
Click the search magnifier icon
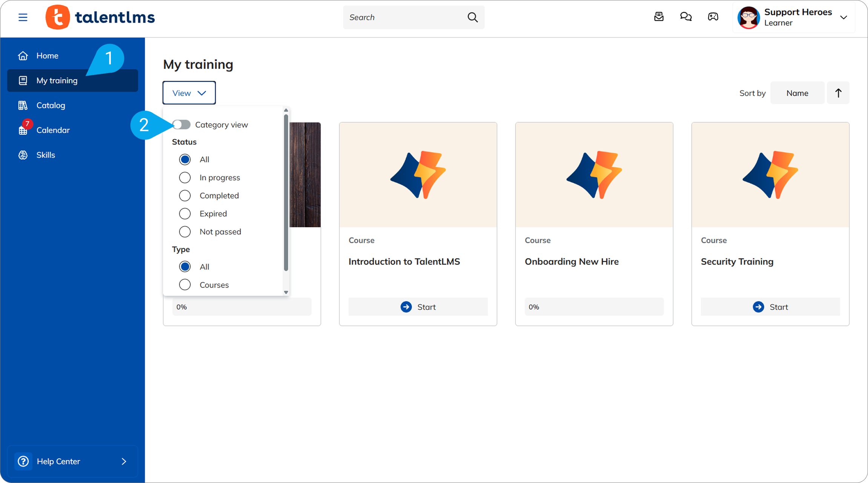[472, 17]
